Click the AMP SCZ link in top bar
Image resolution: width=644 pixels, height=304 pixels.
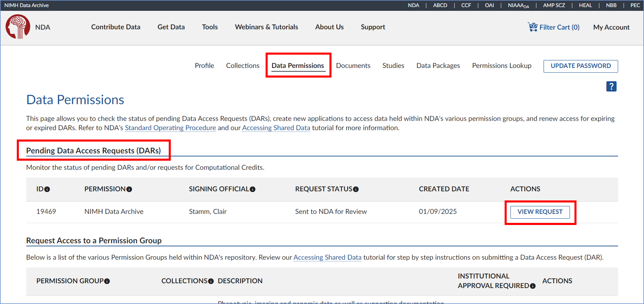click(554, 5)
